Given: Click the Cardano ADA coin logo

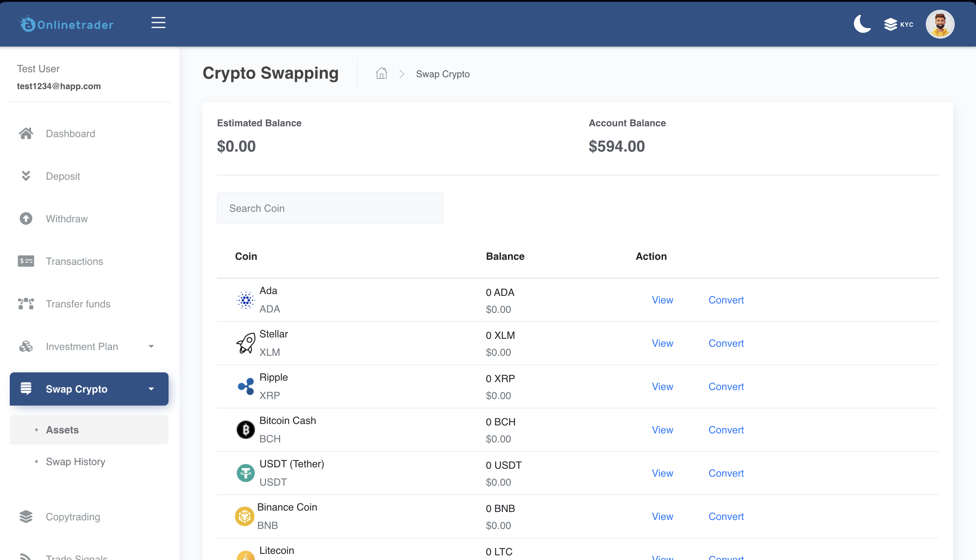Looking at the screenshot, I should click(x=245, y=299).
